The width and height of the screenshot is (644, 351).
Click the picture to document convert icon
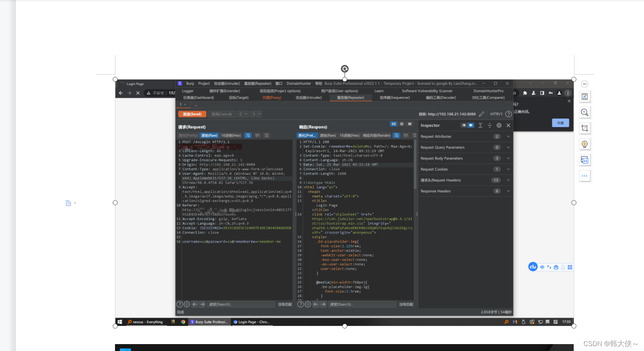(x=585, y=160)
